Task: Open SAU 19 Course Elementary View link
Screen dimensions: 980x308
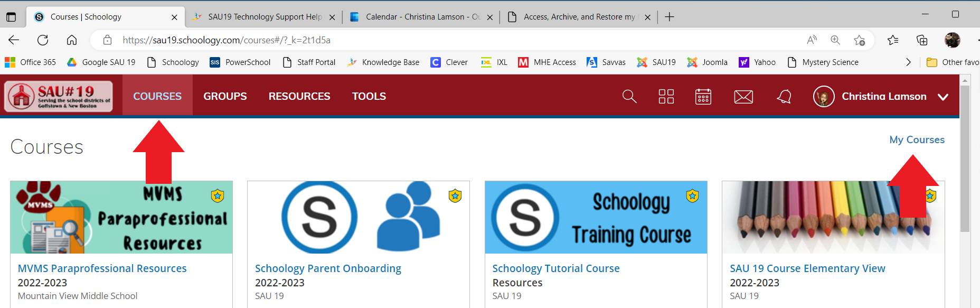Action: coord(807,268)
